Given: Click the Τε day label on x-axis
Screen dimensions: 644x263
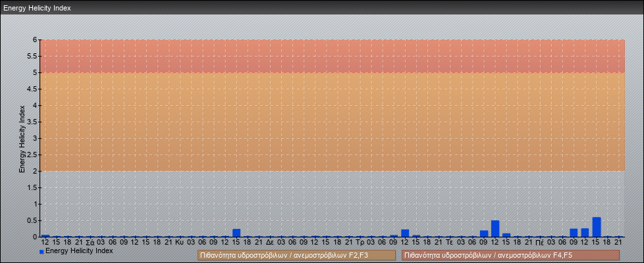Looking at the screenshot, I should [x=449, y=242].
